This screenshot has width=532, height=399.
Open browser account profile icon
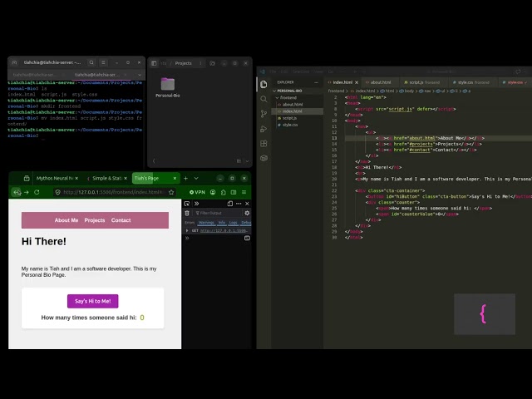213,192
